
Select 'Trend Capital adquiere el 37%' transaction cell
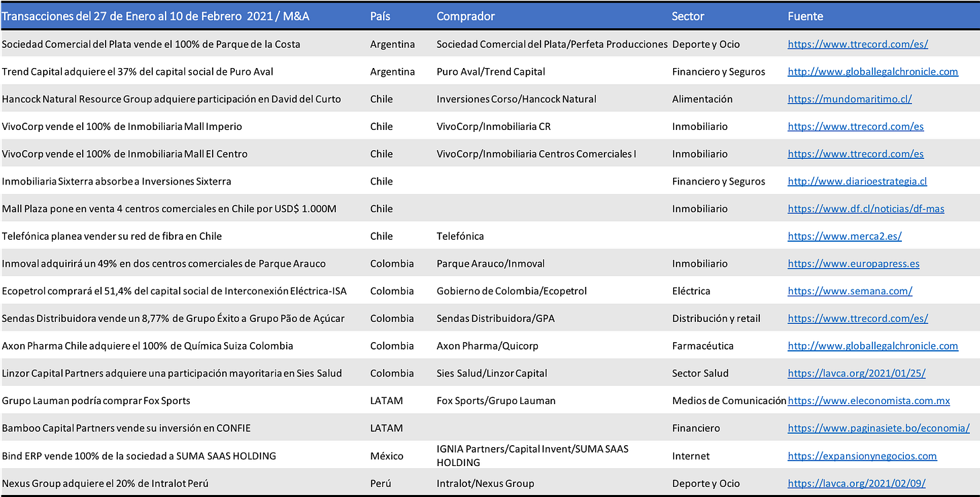pyautogui.click(x=138, y=71)
